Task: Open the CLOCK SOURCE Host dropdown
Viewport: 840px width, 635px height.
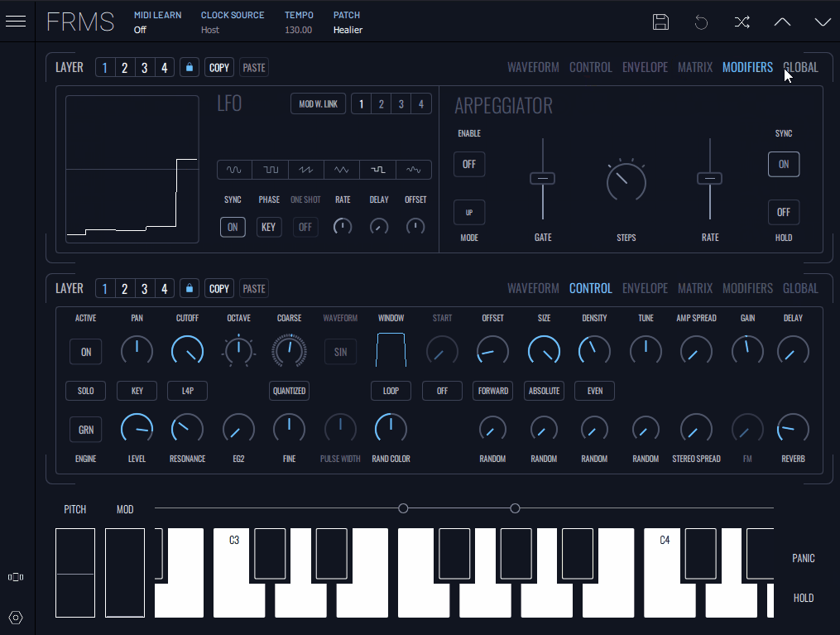Action: coord(210,30)
